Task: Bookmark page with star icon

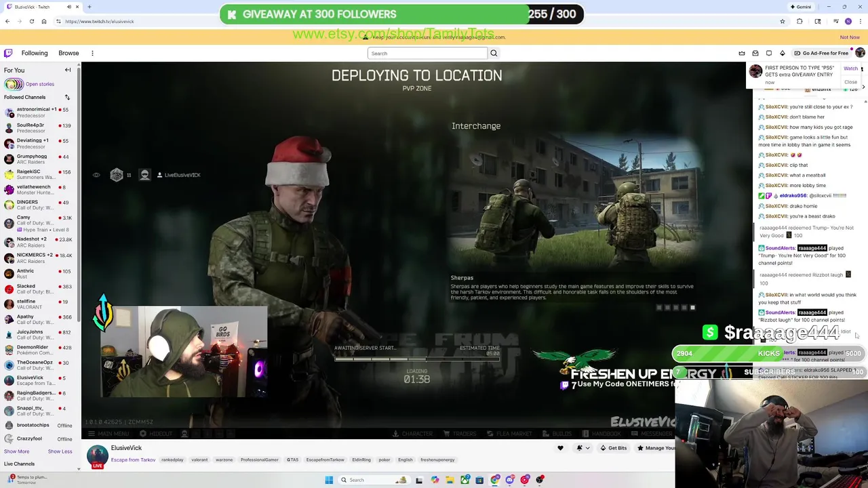Action: 782,21
